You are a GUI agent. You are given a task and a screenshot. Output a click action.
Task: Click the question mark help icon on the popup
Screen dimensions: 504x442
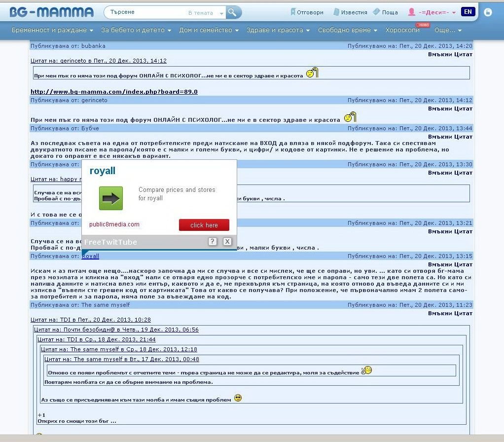(x=213, y=241)
